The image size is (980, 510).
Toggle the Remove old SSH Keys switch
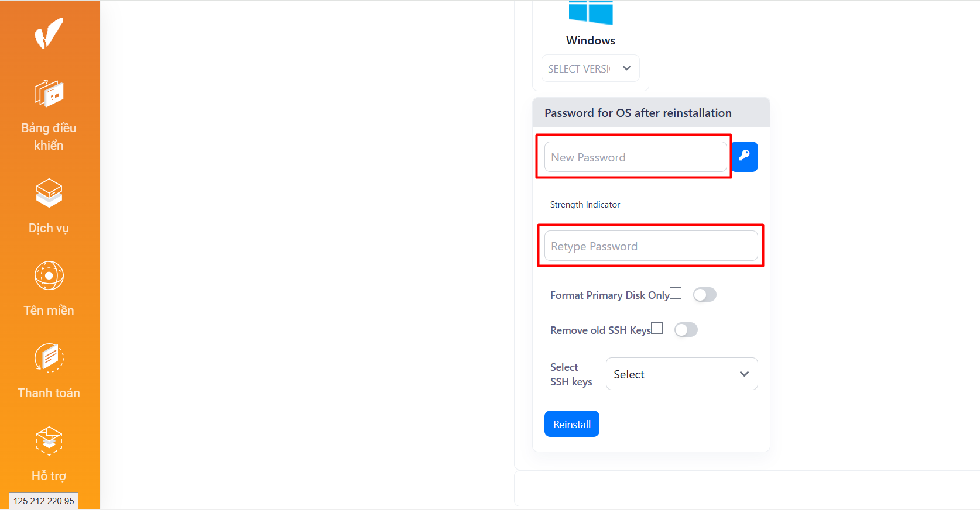[x=686, y=330]
